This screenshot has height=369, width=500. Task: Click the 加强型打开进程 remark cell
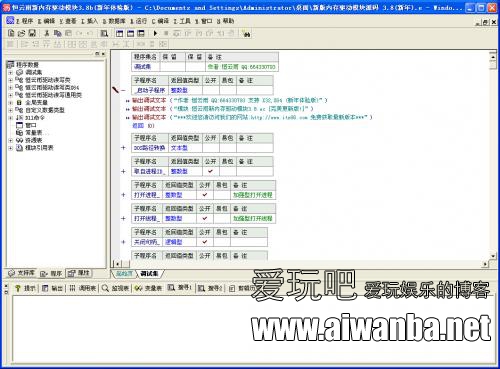point(253,195)
